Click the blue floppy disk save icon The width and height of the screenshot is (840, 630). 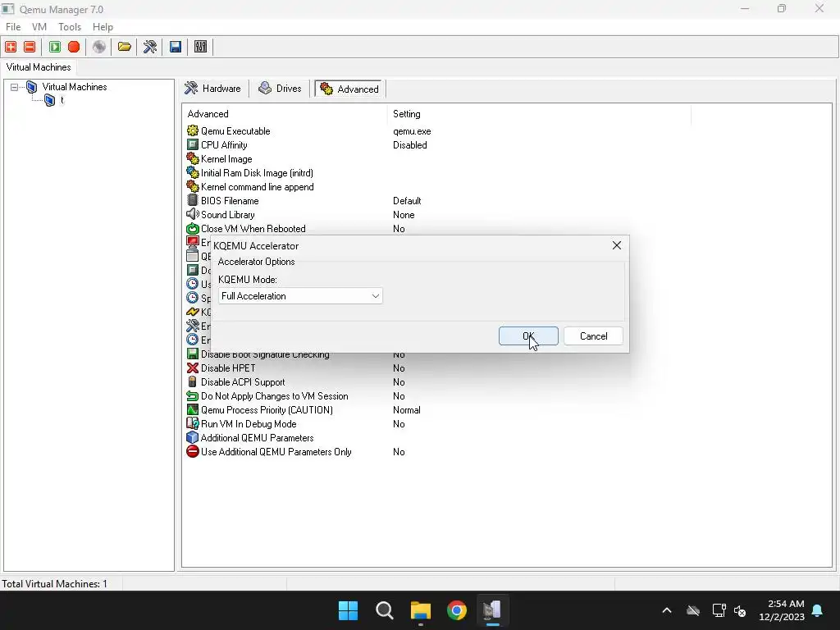176,47
